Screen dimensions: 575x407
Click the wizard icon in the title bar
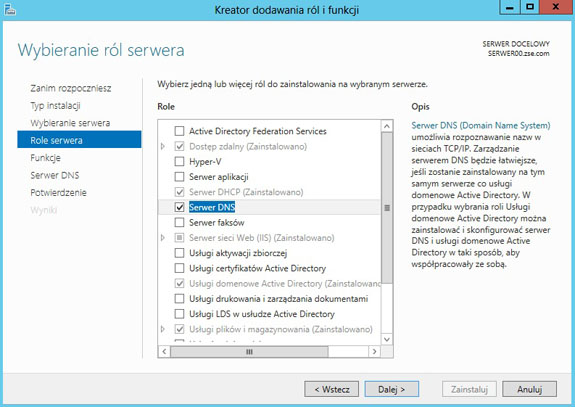[x=10, y=9]
